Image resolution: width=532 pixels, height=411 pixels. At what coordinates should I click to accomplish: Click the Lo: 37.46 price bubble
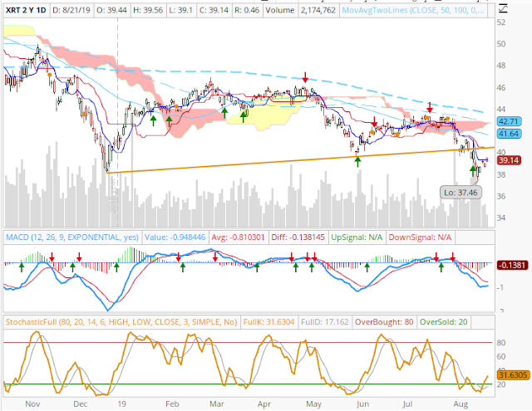pyautogui.click(x=461, y=193)
